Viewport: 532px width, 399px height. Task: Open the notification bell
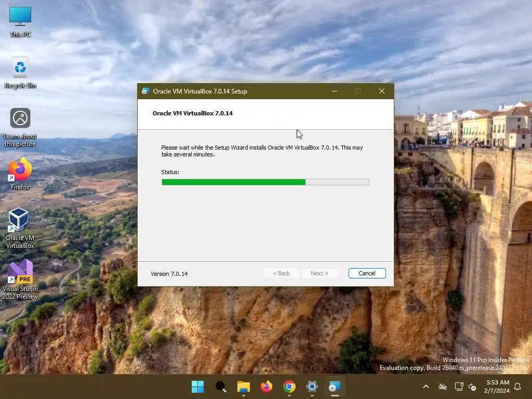[518, 387]
